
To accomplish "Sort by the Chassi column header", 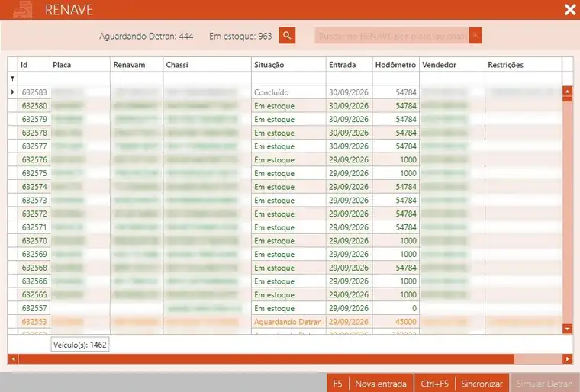I will pos(207,65).
